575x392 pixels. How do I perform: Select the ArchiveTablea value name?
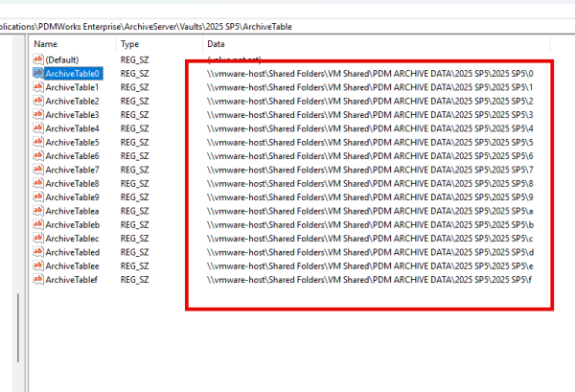[x=72, y=211]
